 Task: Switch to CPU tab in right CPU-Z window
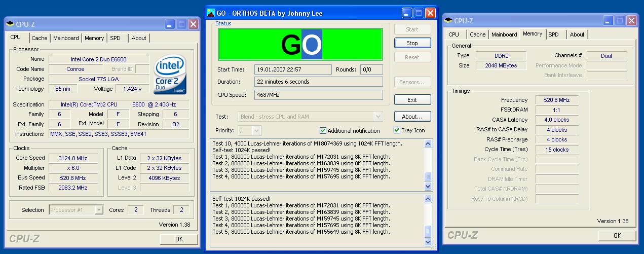[x=454, y=34]
